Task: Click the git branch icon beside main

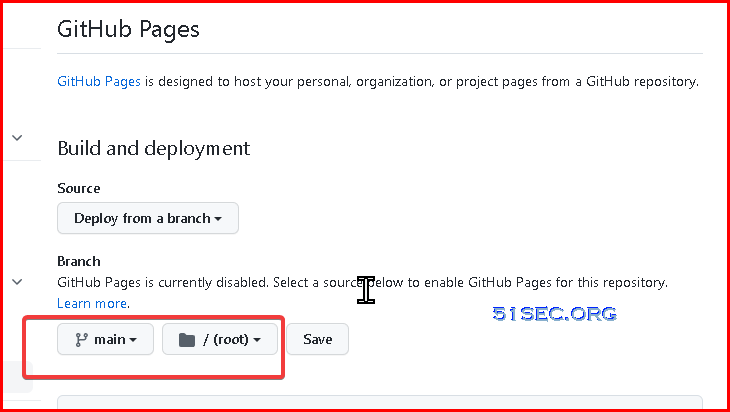Action: (x=81, y=340)
